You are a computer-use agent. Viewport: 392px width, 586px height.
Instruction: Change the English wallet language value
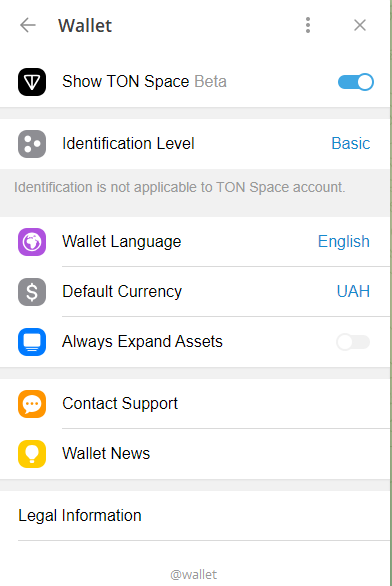click(344, 242)
